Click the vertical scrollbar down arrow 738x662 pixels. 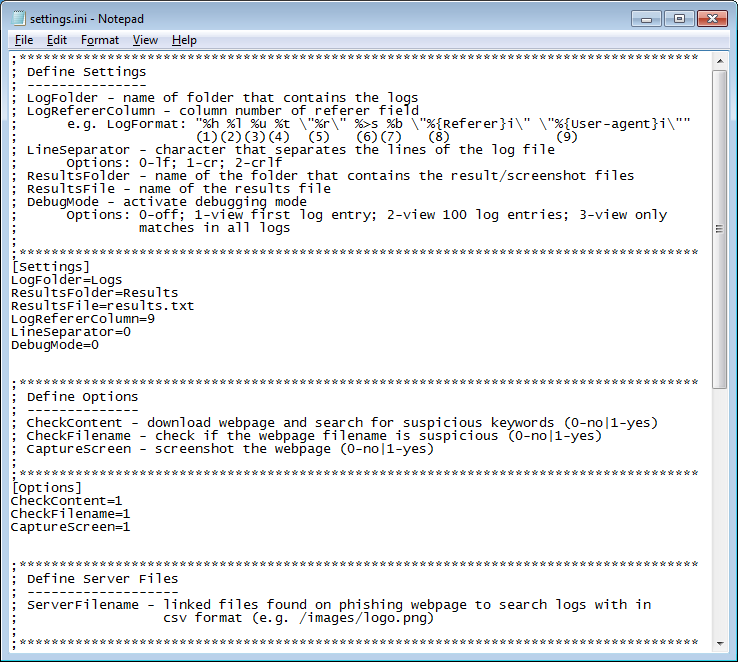[x=719, y=642]
